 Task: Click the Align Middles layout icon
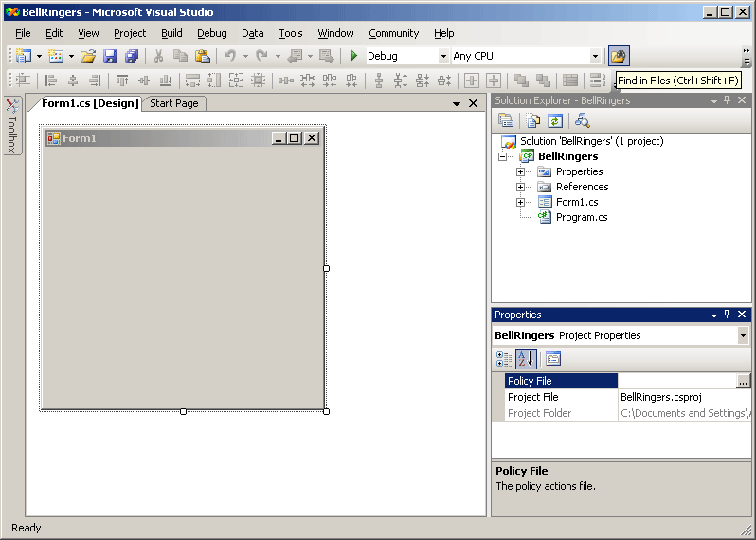[x=144, y=80]
